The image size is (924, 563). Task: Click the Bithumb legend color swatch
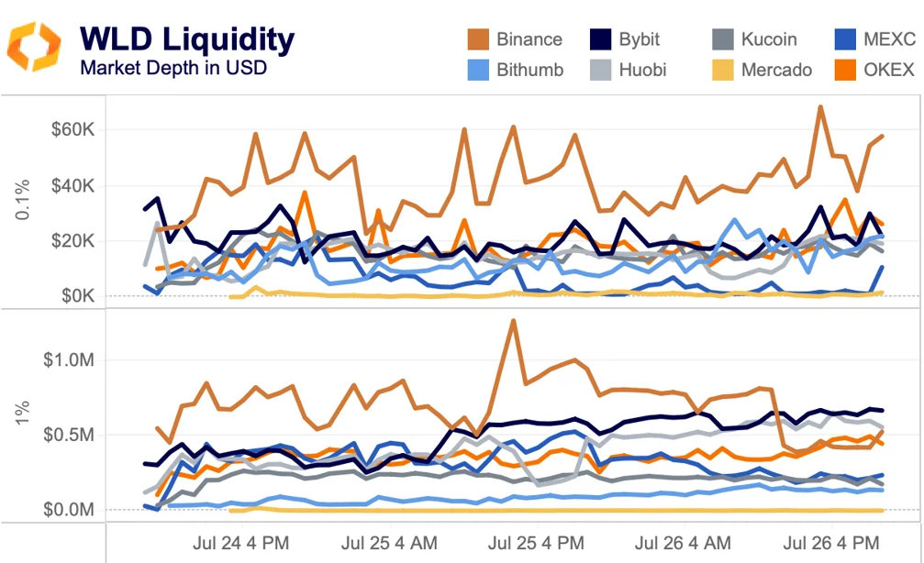[477, 69]
